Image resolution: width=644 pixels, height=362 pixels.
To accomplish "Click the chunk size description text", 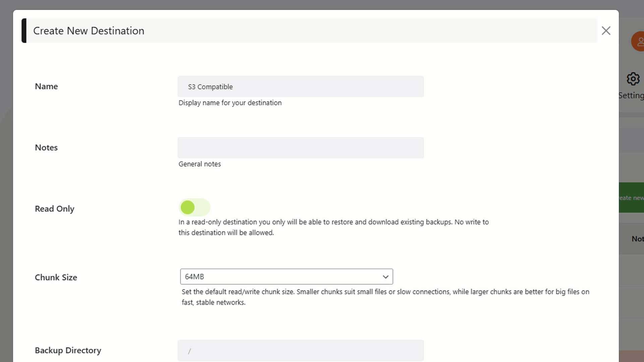I will click(x=386, y=297).
